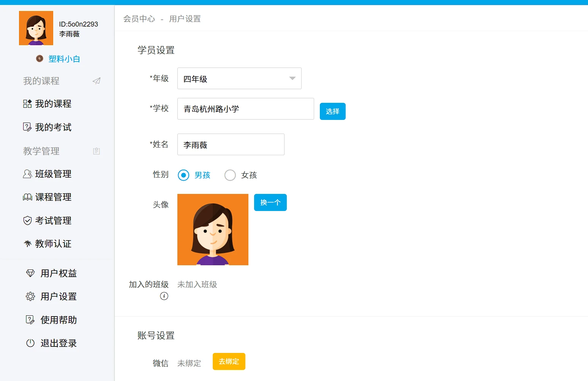Click the badge icon next to 塑料小白
The height and width of the screenshot is (381, 588).
click(x=40, y=58)
